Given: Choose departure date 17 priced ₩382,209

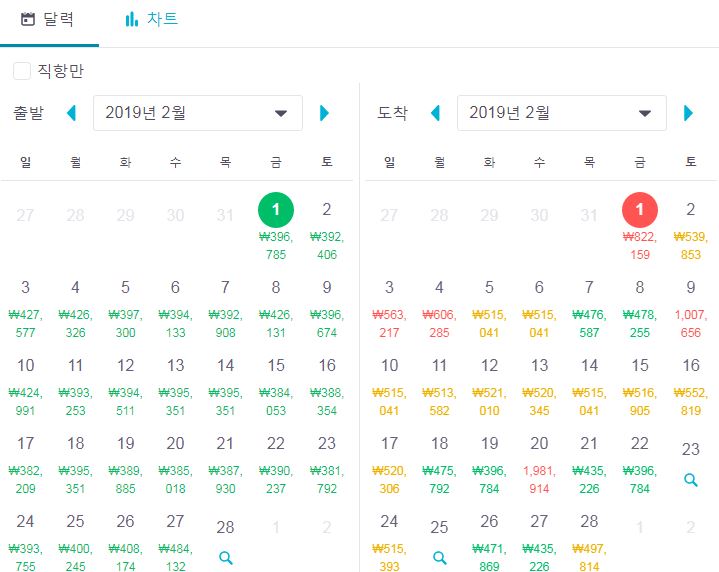Looking at the screenshot, I should click(25, 466).
